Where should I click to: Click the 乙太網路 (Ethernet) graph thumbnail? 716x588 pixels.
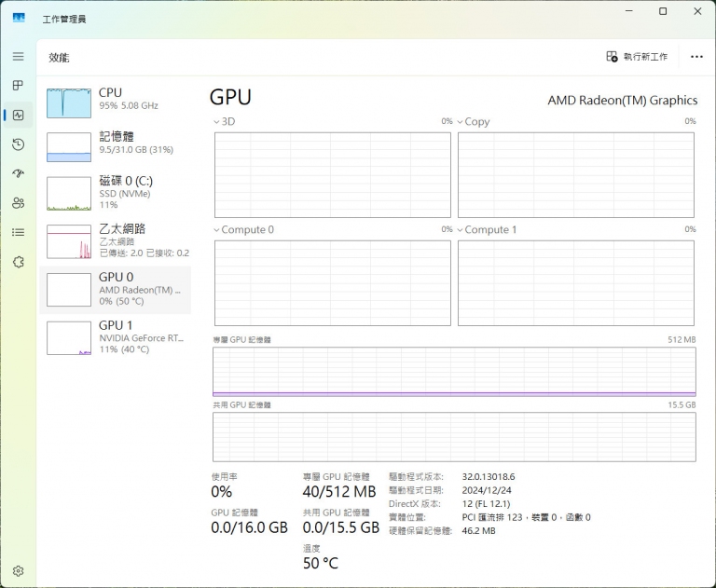[x=69, y=241]
